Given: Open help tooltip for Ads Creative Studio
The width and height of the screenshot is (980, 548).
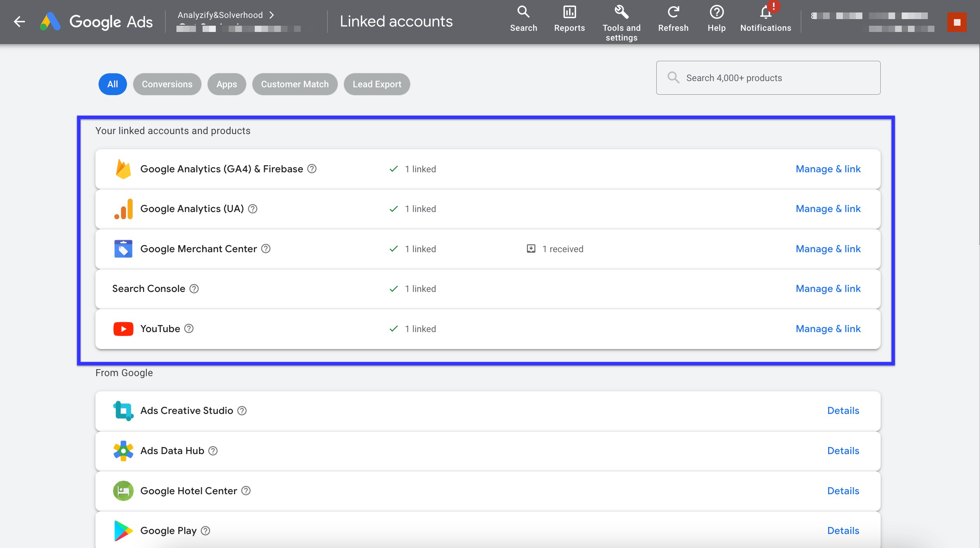Looking at the screenshot, I should [242, 411].
